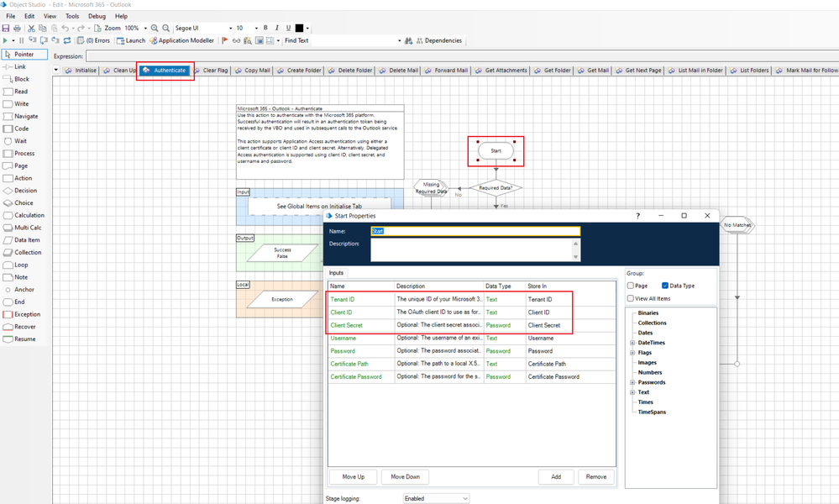This screenshot has height=504, width=839.
Task: Open the Stage logging dropdown
Action: pyautogui.click(x=436, y=498)
